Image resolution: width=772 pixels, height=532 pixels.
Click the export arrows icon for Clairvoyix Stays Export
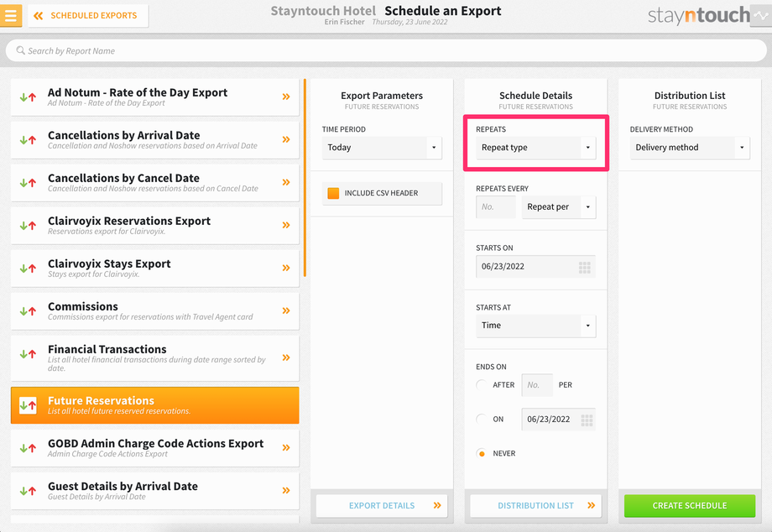pos(28,269)
